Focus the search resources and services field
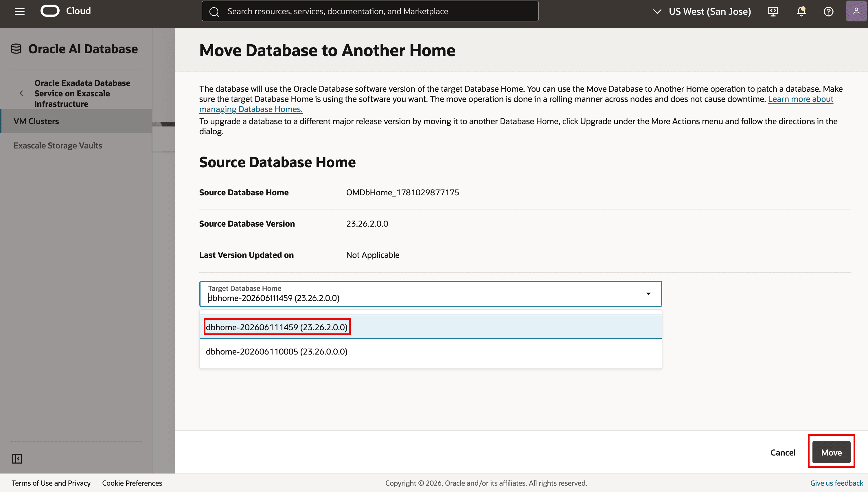The height and width of the screenshot is (492, 868). point(370,11)
